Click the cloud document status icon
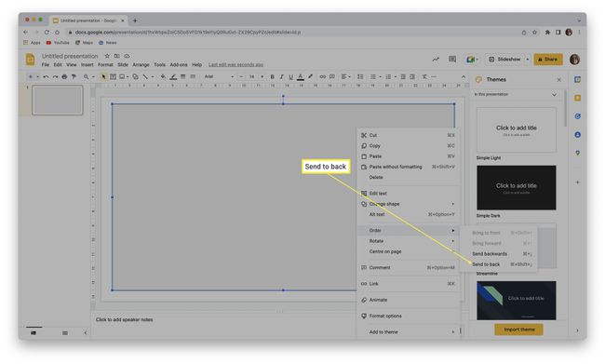605x364 pixels. pos(127,56)
